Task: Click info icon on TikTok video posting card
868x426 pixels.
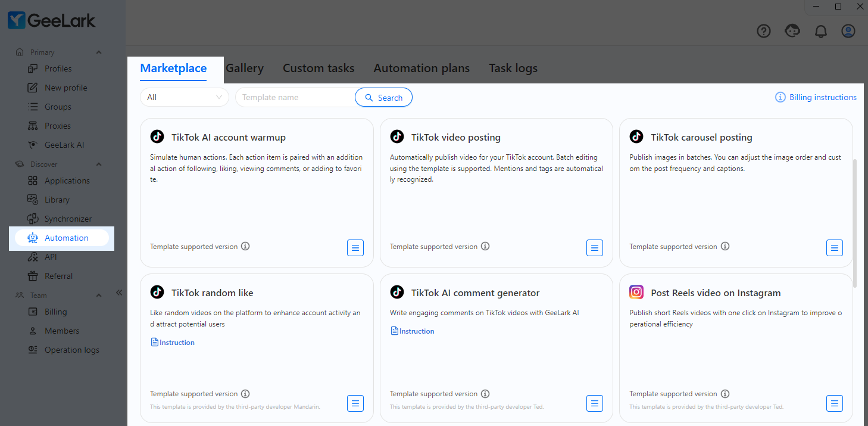Action: (485, 246)
